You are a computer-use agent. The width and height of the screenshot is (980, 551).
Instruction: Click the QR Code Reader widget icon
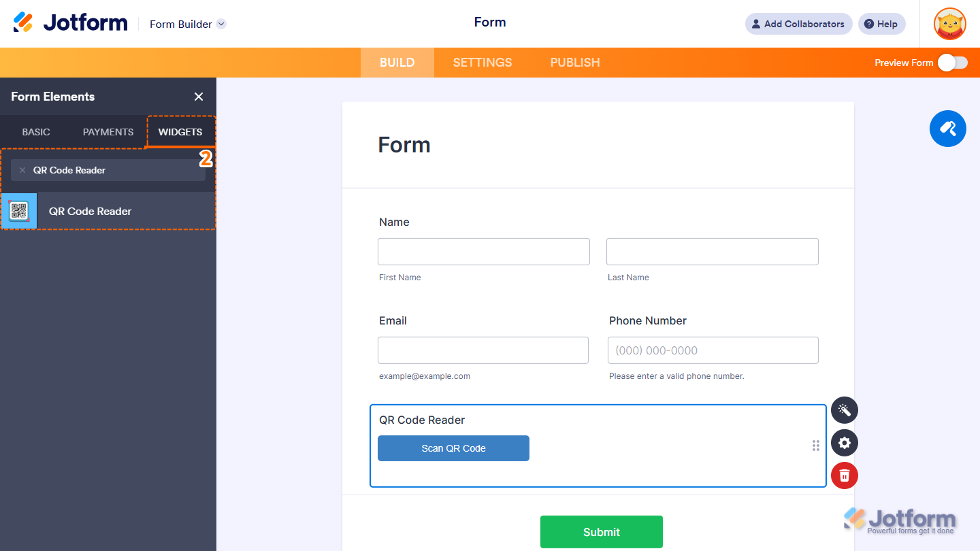pos(18,211)
